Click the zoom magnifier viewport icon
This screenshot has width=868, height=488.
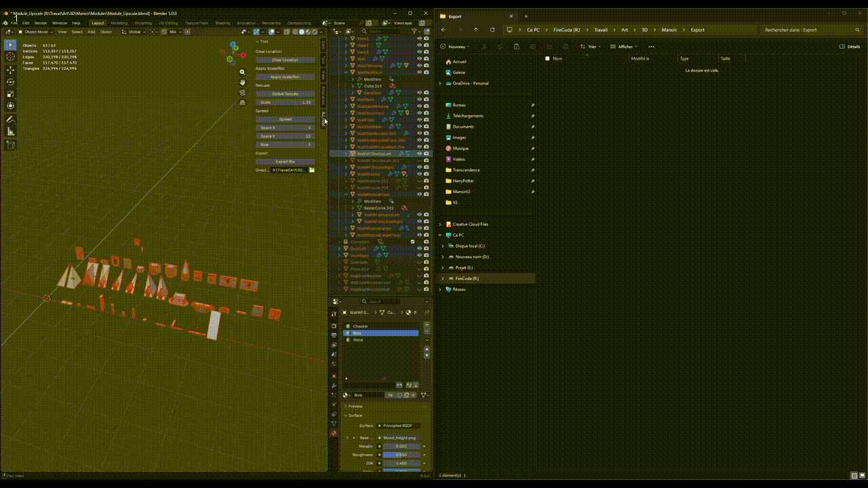point(242,72)
